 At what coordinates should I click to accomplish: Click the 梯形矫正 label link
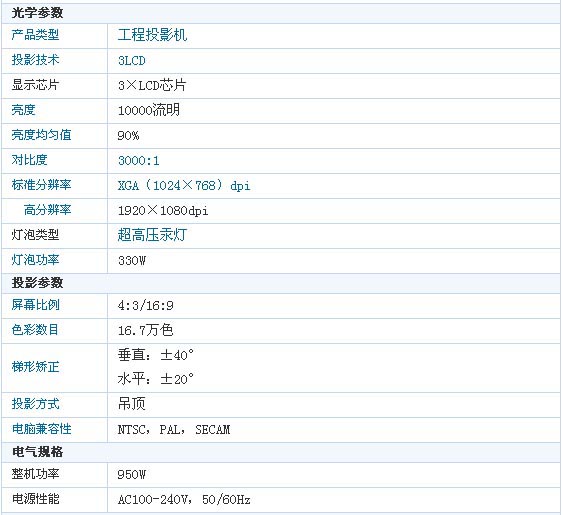35,367
